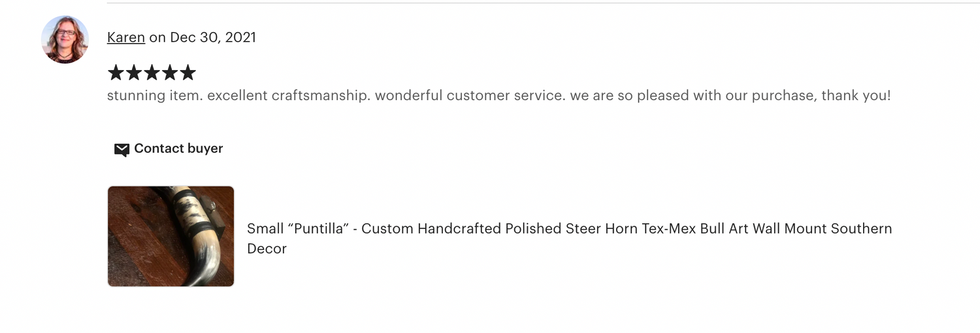Click the word "Decor" in the listing title
Image resolution: width=980 pixels, height=333 pixels.
tap(267, 249)
